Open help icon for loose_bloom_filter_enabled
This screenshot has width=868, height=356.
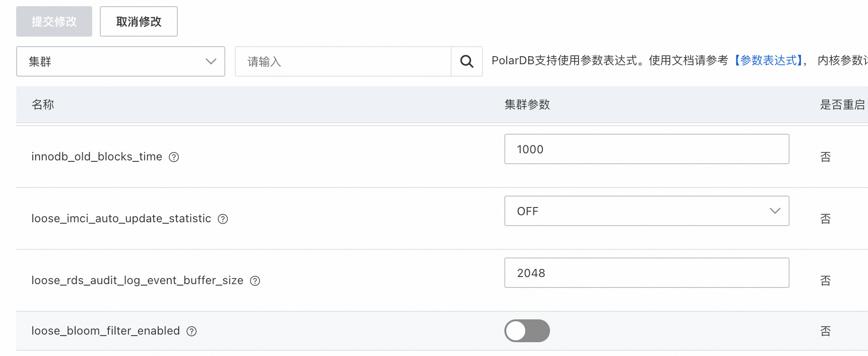[192, 331]
